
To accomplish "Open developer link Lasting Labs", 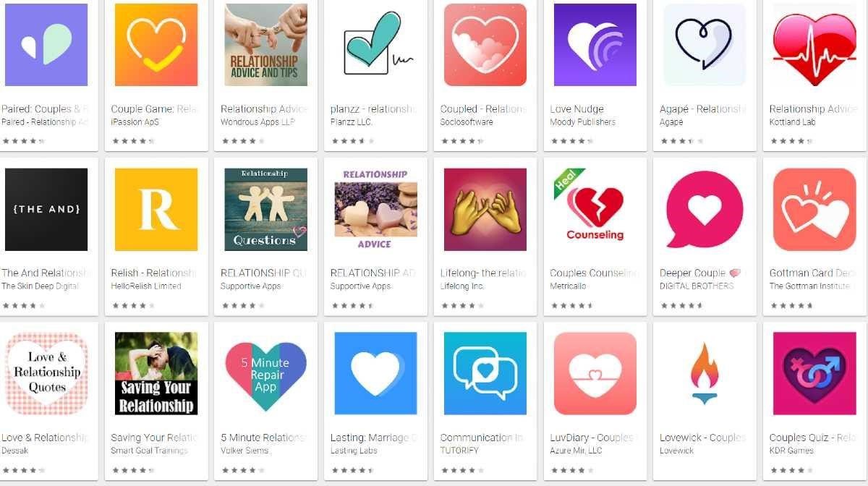I will point(354,451).
